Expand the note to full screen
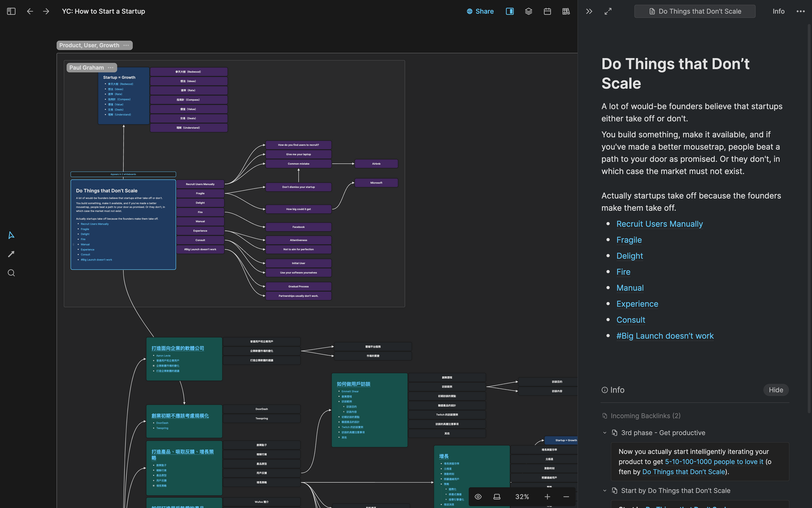Viewport: 812px width, 508px height. [608, 11]
